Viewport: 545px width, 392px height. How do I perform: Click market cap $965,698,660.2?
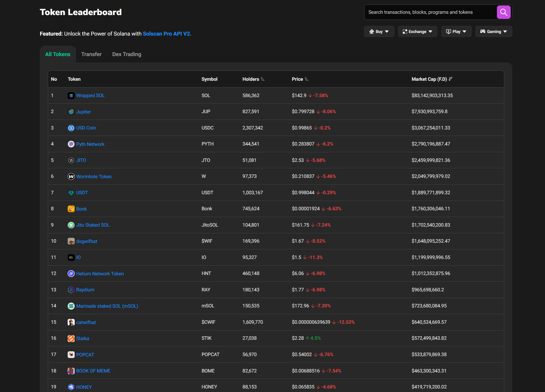[x=428, y=290]
